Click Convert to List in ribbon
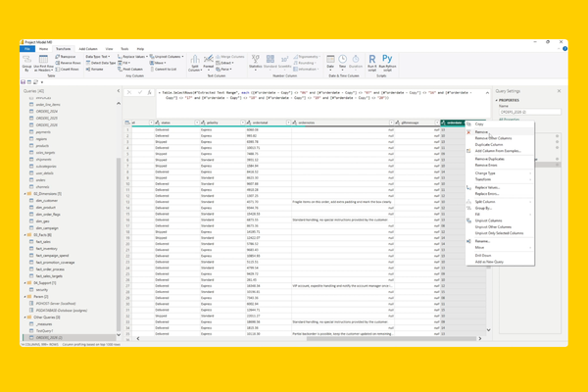588x392 pixels. pyautogui.click(x=163, y=70)
